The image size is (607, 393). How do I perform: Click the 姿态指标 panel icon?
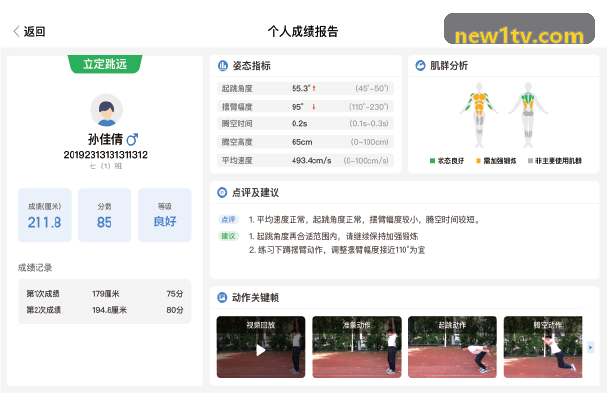click(x=223, y=66)
